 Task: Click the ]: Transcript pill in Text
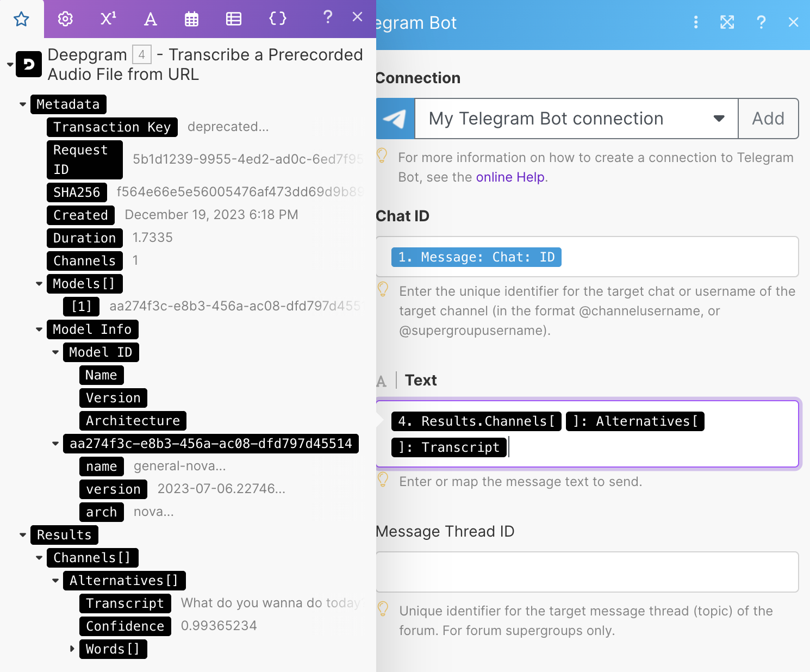[449, 447]
